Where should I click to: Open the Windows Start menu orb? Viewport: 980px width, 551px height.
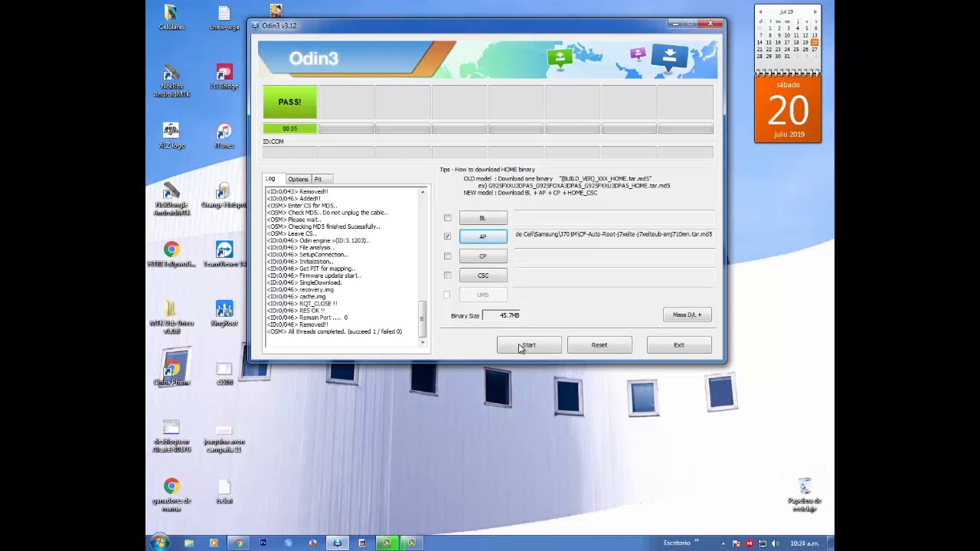coord(159,543)
